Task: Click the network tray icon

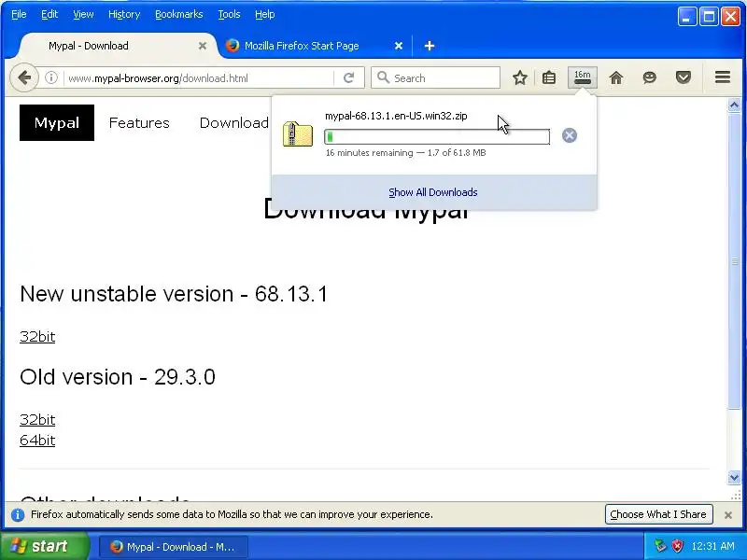Action: coord(660,546)
